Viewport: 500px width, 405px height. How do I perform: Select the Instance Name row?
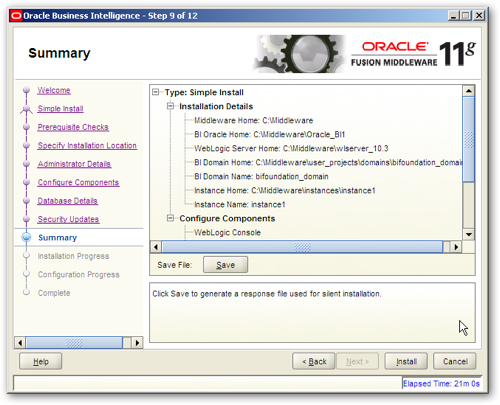click(x=240, y=204)
